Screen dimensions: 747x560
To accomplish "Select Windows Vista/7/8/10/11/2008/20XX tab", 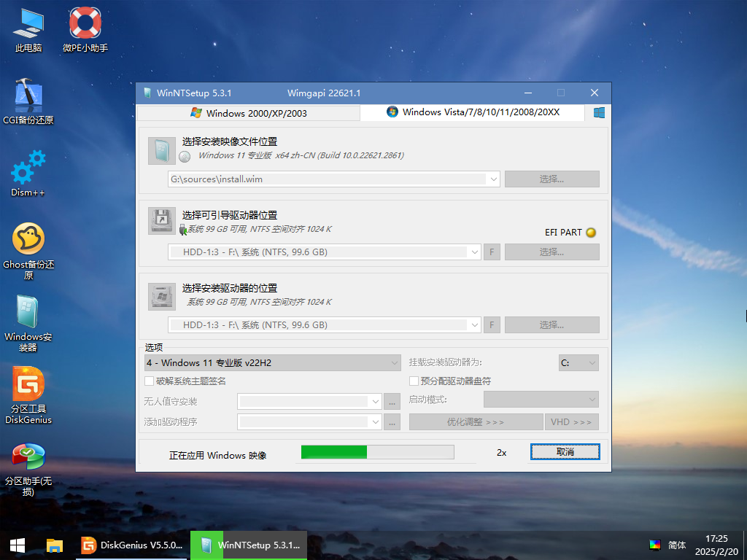I will pyautogui.click(x=473, y=112).
